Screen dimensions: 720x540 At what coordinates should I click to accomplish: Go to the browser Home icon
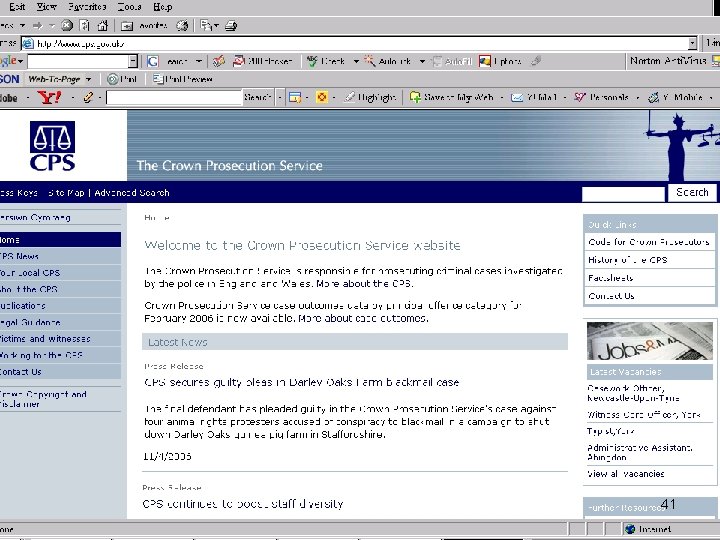tap(102, 25)
